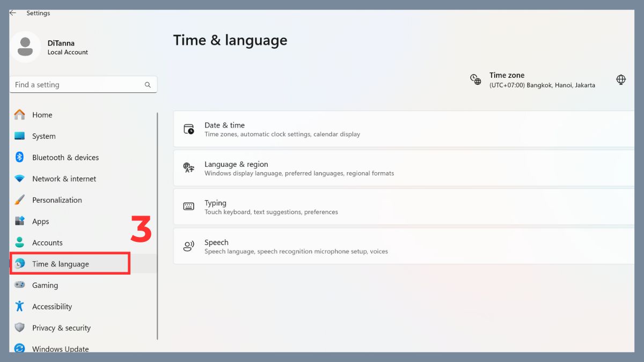Click the System monitor icon
This screenshot has width=644, height=362.
(20, 136)
